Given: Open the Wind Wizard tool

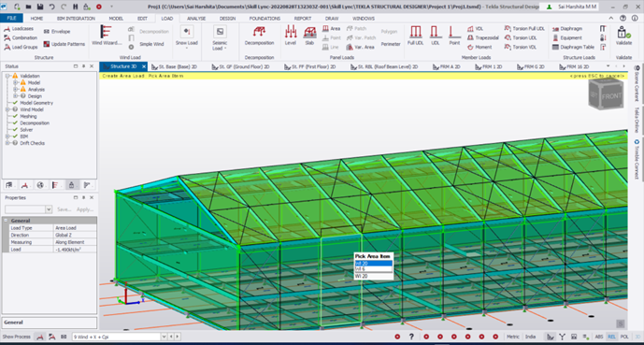Looking at the screenshot, I should tap(107, 36).
